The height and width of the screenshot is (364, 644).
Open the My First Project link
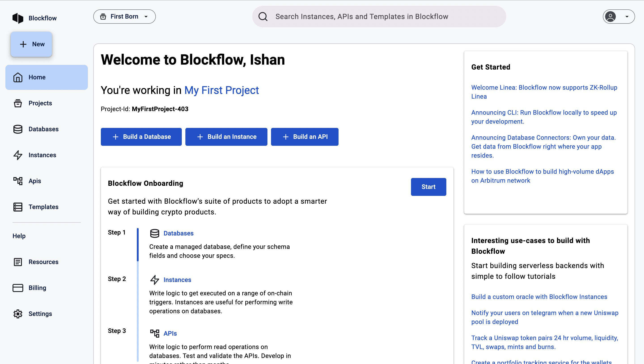[x=222, y=90]
